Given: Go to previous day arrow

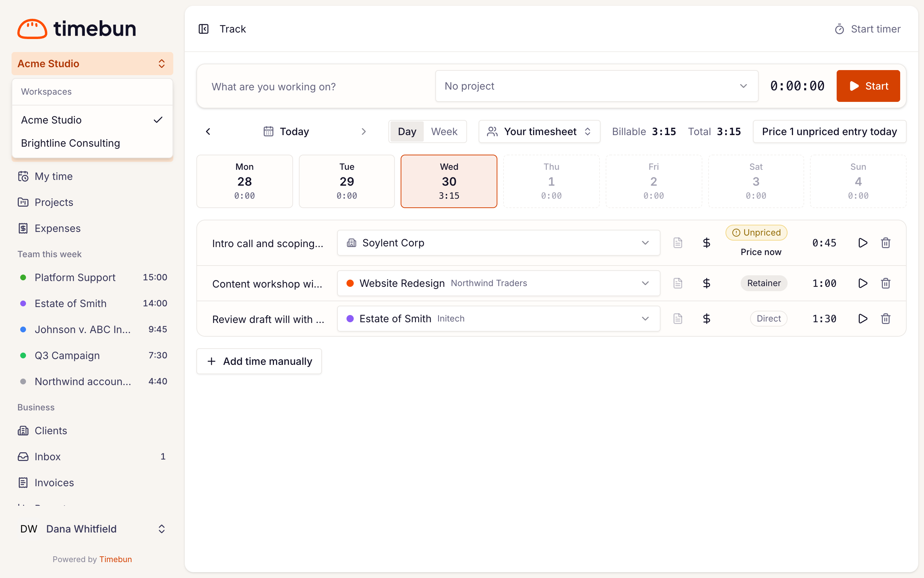Looking at the screenshot, I should [208, 131].
